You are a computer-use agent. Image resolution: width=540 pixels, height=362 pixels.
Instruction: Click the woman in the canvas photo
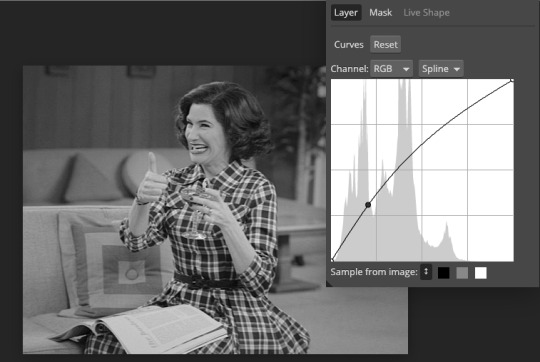214,217
